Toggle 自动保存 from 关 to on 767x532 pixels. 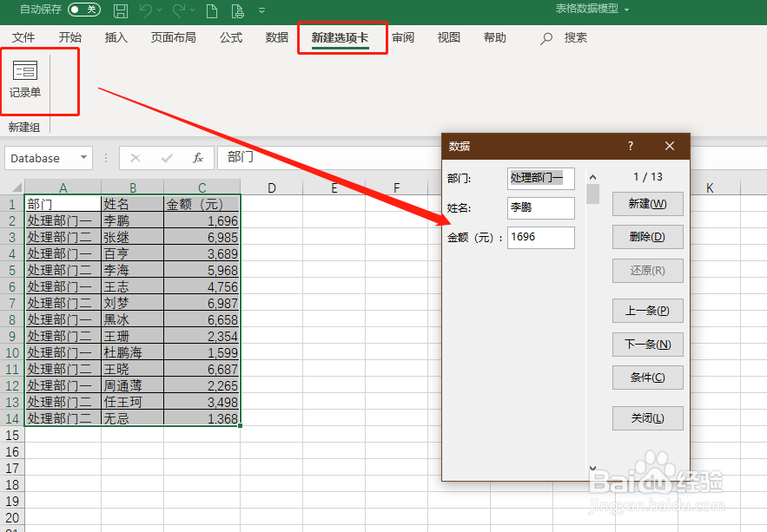[83, 11]
